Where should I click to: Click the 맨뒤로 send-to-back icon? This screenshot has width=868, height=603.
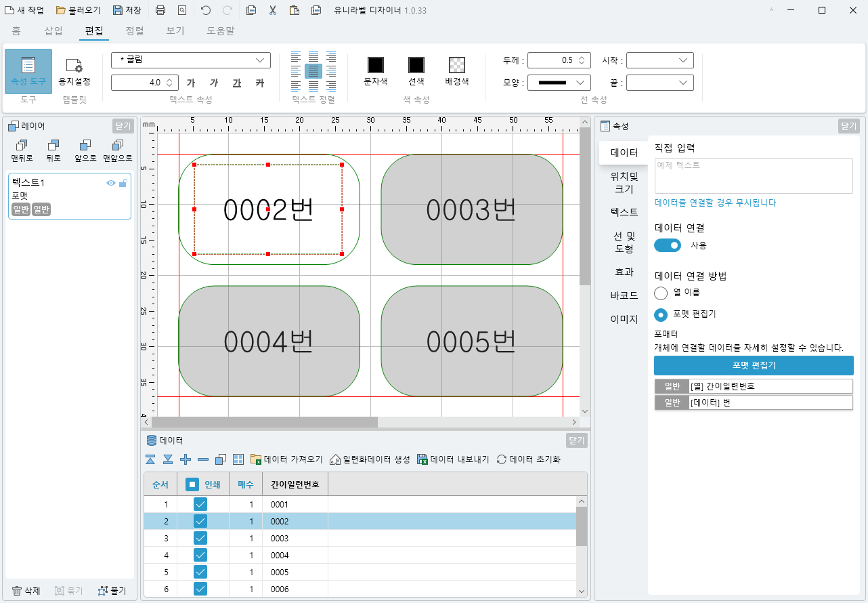pyautogui.click(x=22, y=145)
